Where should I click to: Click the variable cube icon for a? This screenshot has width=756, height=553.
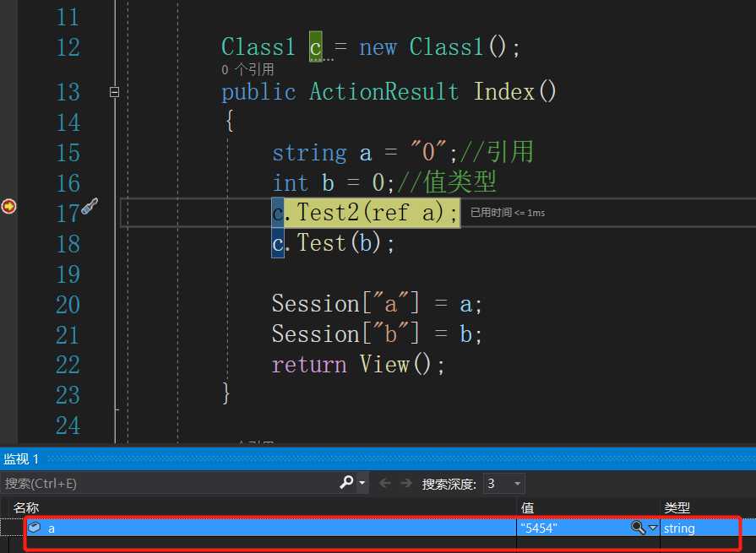pos(35,528)
